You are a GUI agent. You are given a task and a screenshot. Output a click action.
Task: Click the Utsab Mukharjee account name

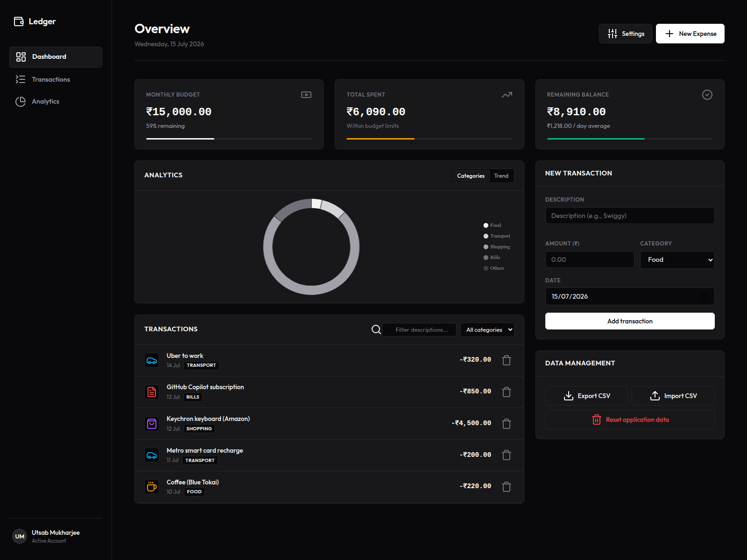click(x=56, y=532)
